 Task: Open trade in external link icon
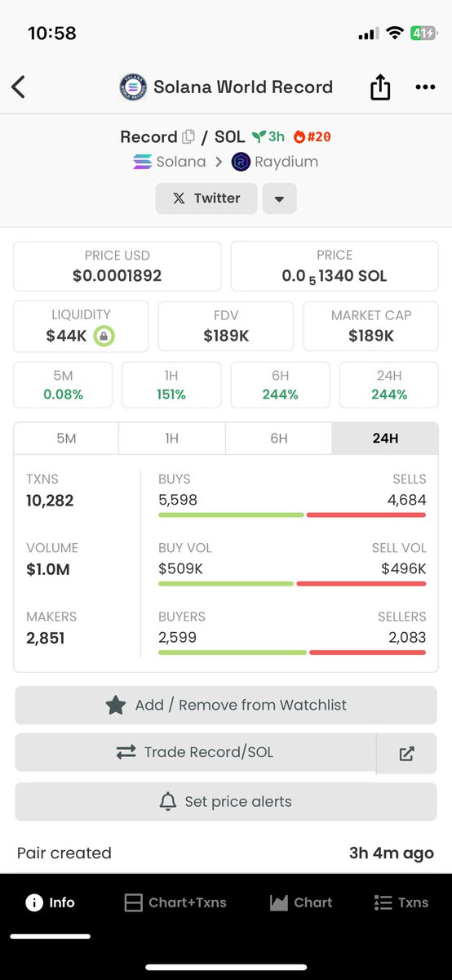(406, 753)
